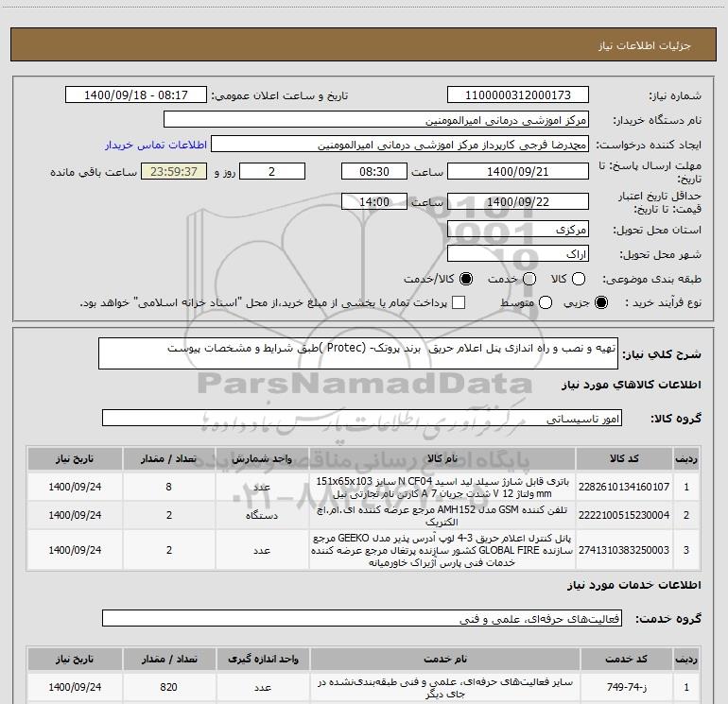Click the service name سایر فعالیت‌های حرفه‌ای

tap(445, 688)
